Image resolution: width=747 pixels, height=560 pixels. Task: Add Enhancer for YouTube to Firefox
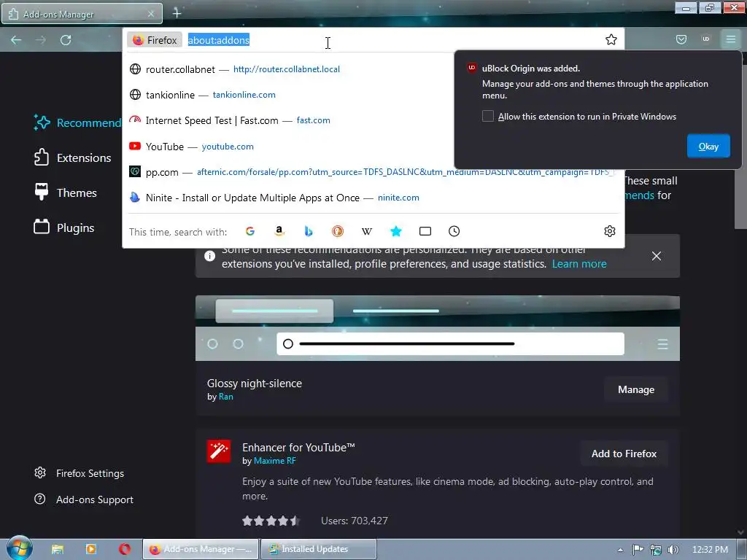point(624,454)
